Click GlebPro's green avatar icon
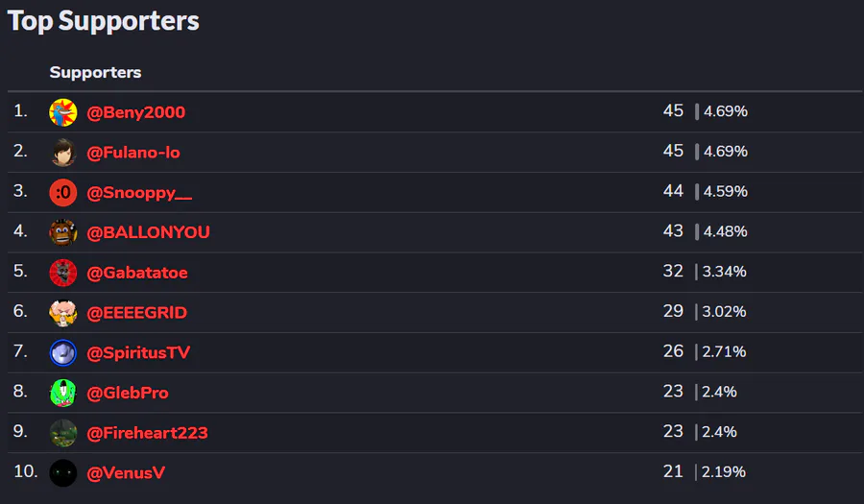 click(x=63, y=393)
